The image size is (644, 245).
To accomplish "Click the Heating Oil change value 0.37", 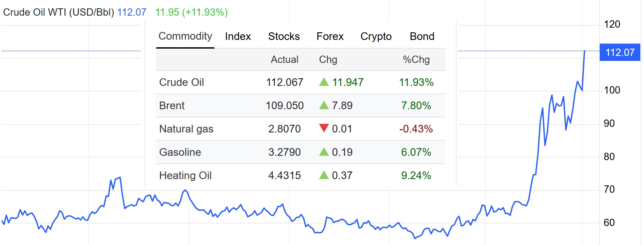I will click(x=342, y=175).
